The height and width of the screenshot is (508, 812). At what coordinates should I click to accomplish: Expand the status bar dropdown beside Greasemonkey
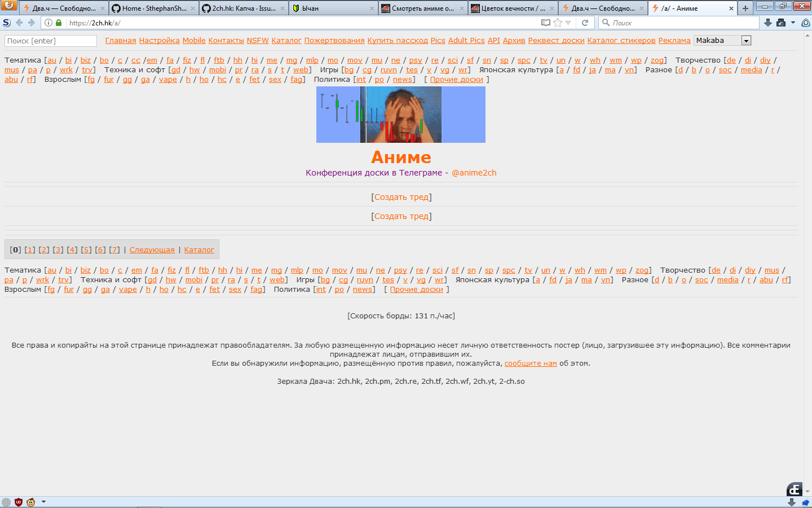point(43,501)
